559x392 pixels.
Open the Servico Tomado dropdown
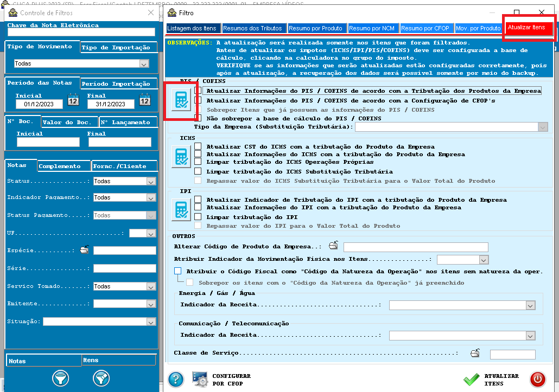pos(151,287)
